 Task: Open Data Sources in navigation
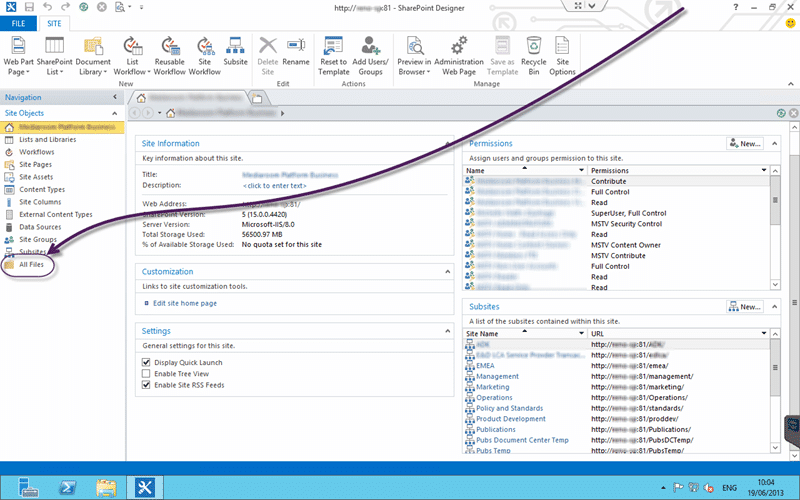pyautogui.click(x=40, y=227)
